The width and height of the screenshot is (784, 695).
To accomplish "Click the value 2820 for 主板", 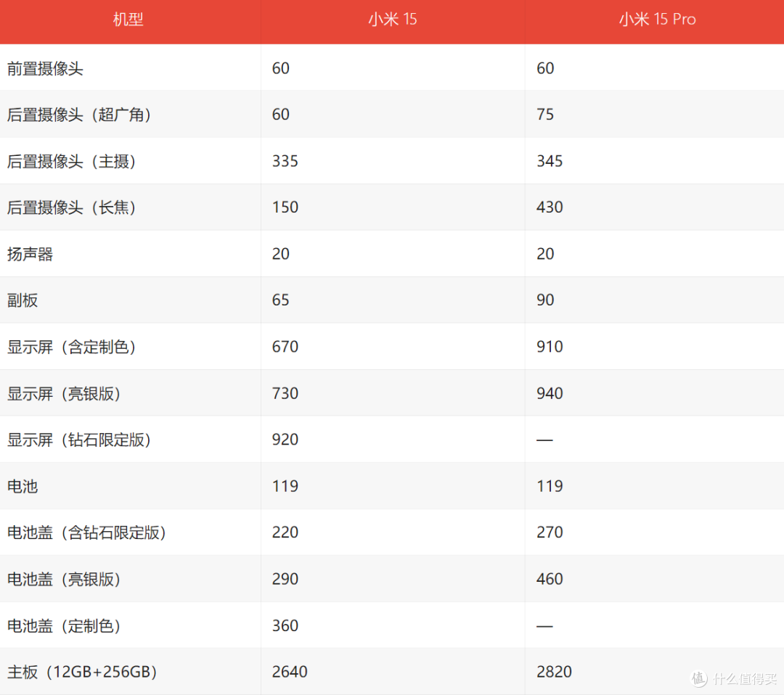I will (554, 672).
